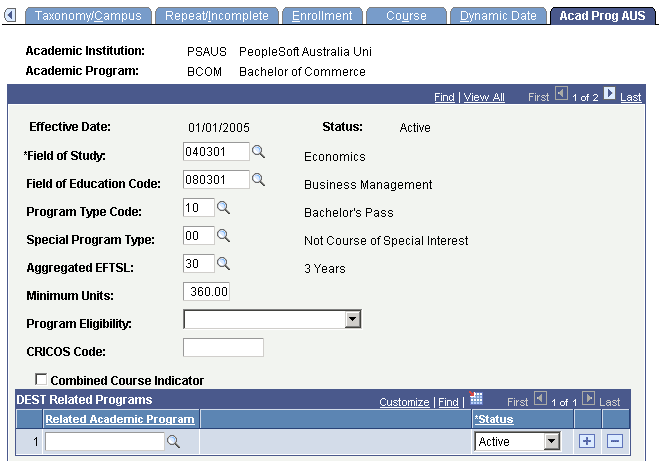
Task: Click the 'Bachelor of Commerce' program text
Action: 302,72
